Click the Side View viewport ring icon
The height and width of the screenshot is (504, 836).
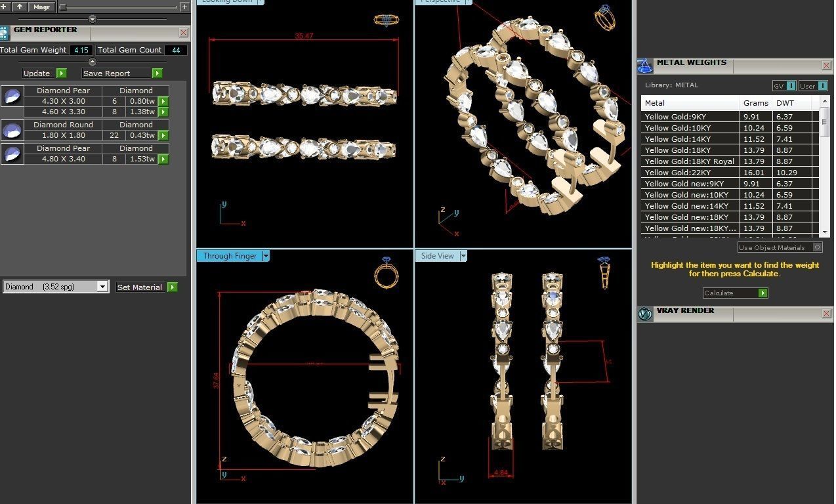pyautogui.click(x=604, y=273)
